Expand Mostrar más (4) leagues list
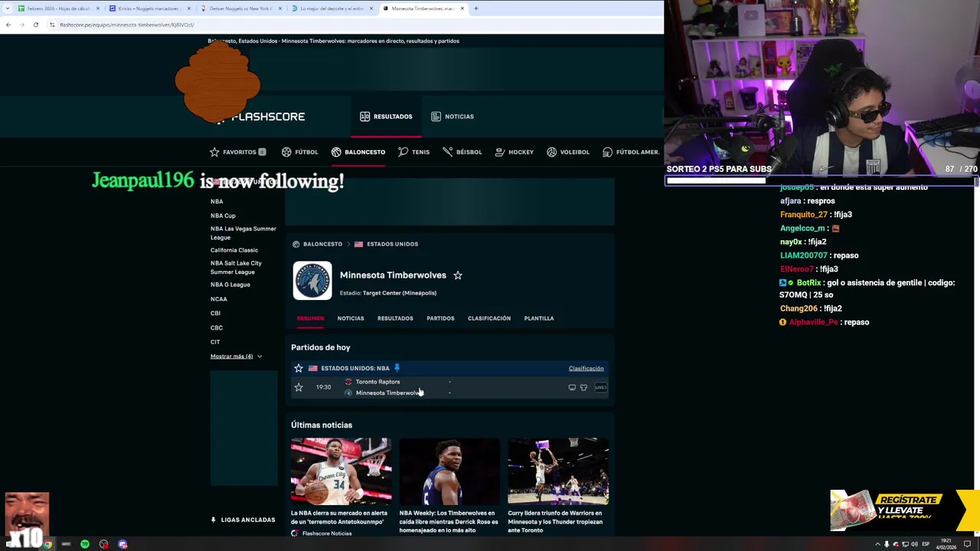Viewport: 980px width, 551px height. click(x=236, y=357)
